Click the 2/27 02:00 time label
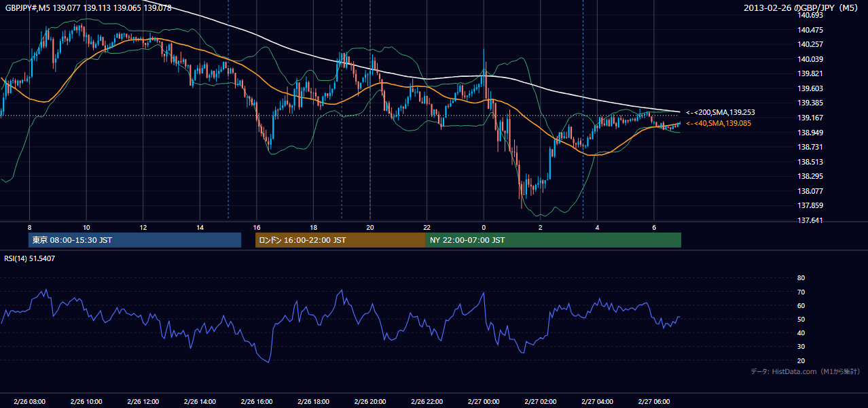 [x=541, y=402]
